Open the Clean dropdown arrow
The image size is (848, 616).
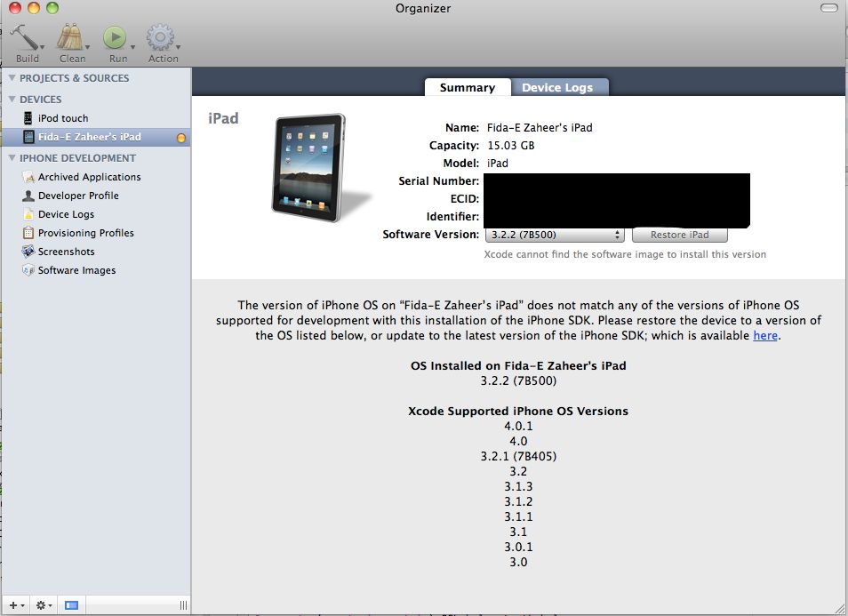(x=87, y=47)
